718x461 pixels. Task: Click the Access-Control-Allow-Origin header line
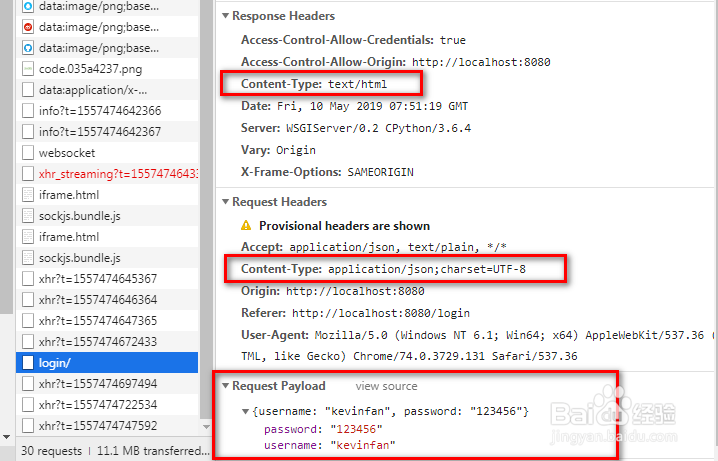tap(396, 62)
